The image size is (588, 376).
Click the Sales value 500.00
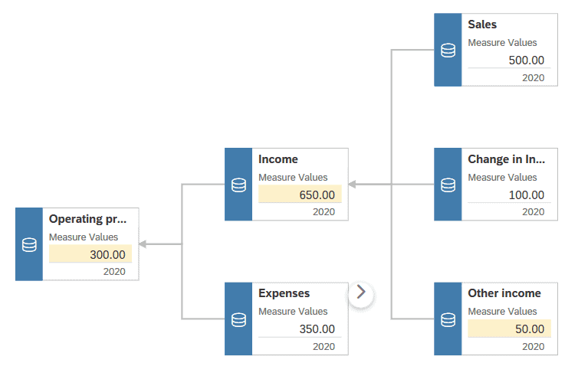526,60
